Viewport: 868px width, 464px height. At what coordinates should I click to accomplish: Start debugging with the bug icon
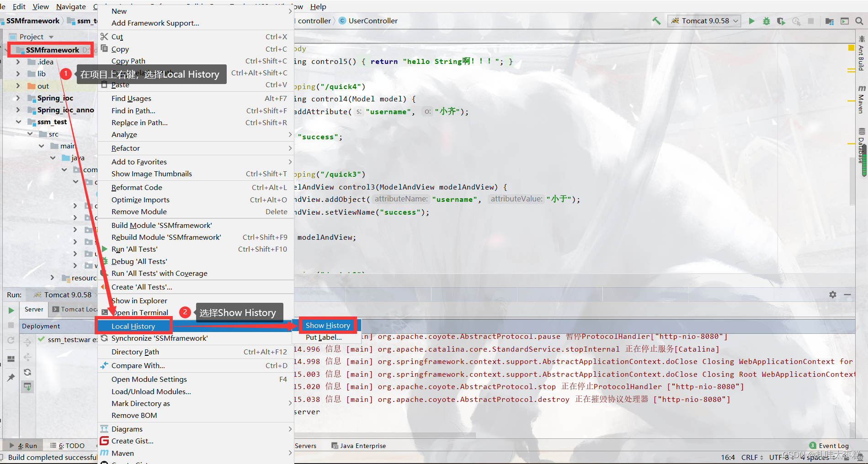[x=767, y=21]
